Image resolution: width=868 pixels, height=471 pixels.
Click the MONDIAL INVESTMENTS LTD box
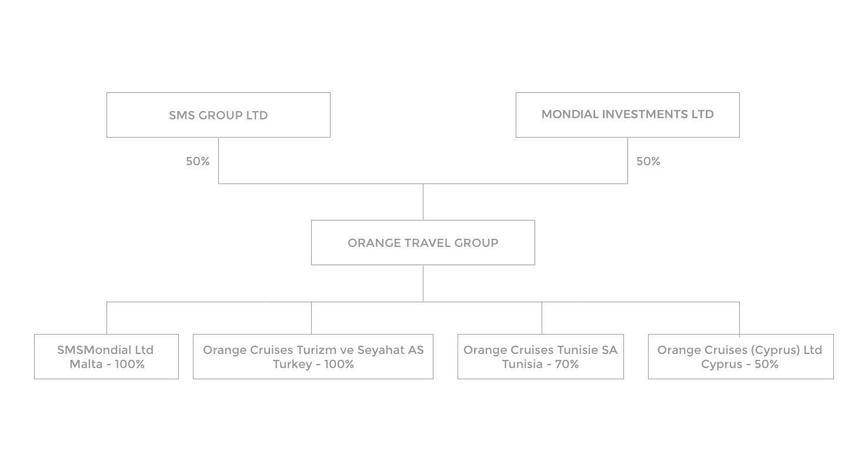[627, 115]
